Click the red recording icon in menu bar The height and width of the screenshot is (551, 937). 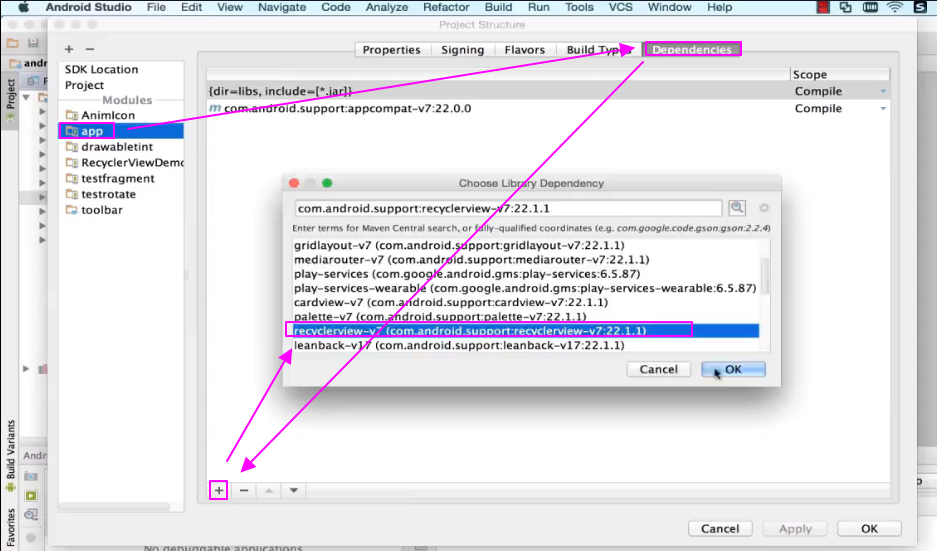(x=823, y=7)
